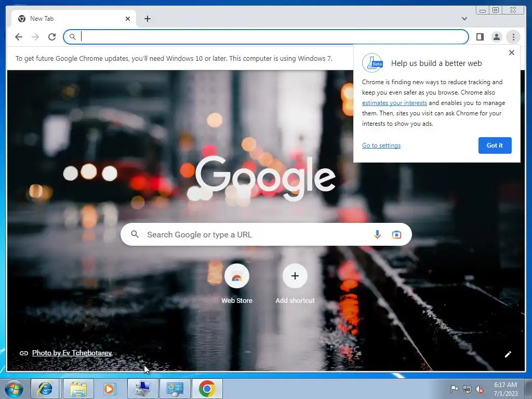The height and width of the screenshot is (399, 532).
Task: Open a new tab with plus button
Action: pos(147,19)
